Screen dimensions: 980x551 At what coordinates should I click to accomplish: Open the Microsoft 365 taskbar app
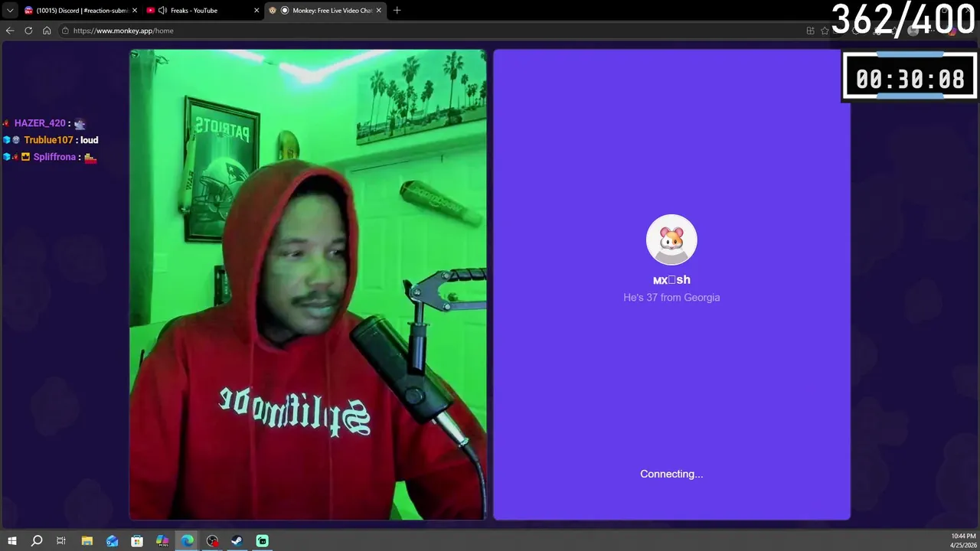[x=162, y=541]
